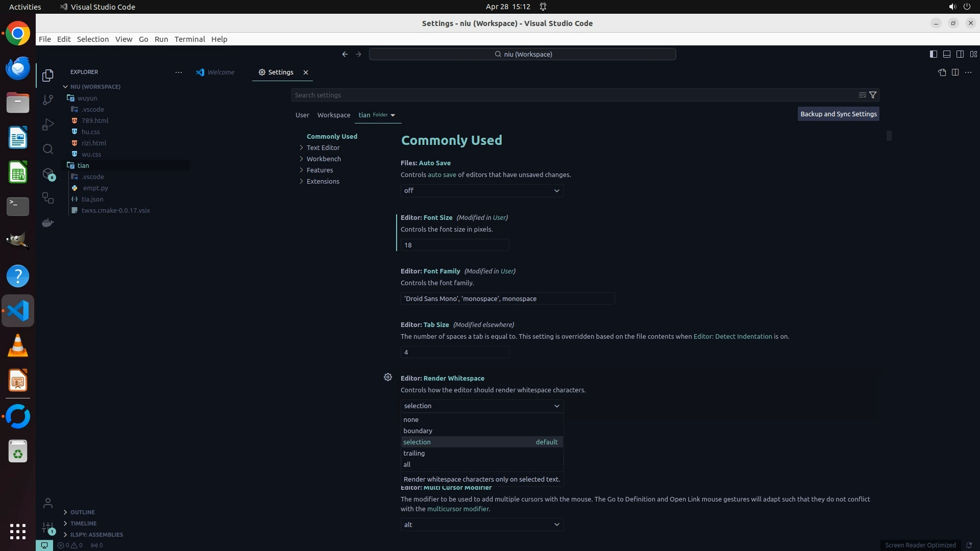The image size is (980, 551).
Task: Open the Source Control view
Action: coord(48,100)
